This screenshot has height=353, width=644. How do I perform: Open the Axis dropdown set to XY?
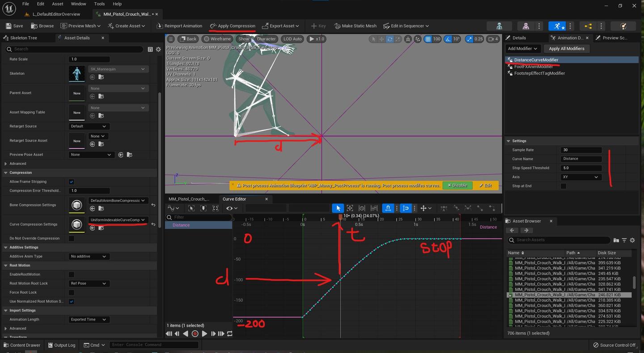point(581,177)
